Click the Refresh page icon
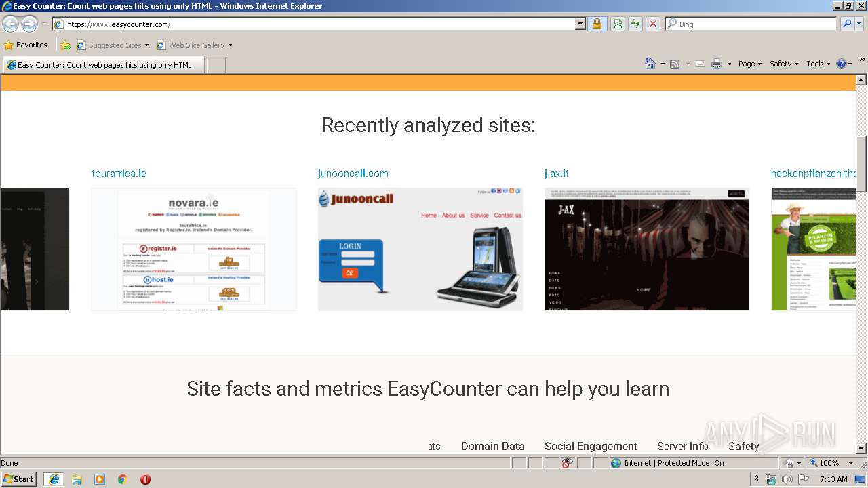This screenshot has height=488, width=868. [635, 24]
